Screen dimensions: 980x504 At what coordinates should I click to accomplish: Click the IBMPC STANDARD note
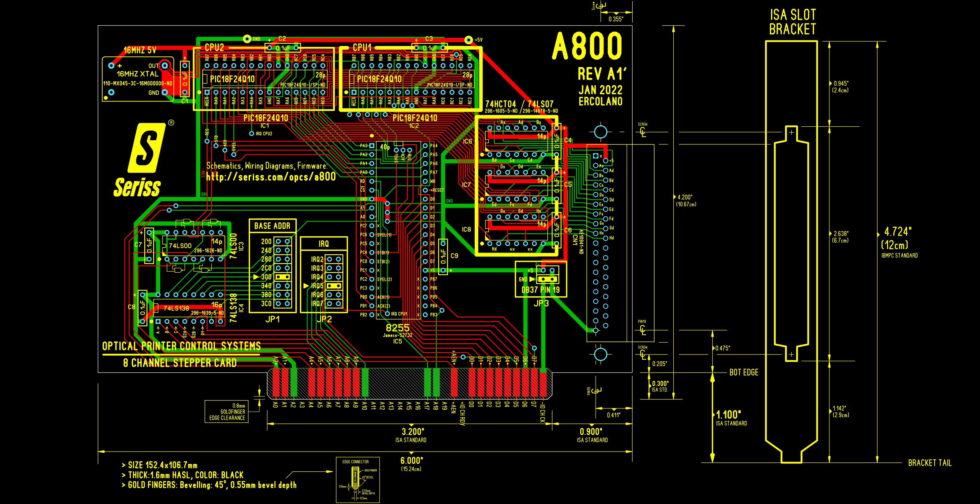coord(899,255)
